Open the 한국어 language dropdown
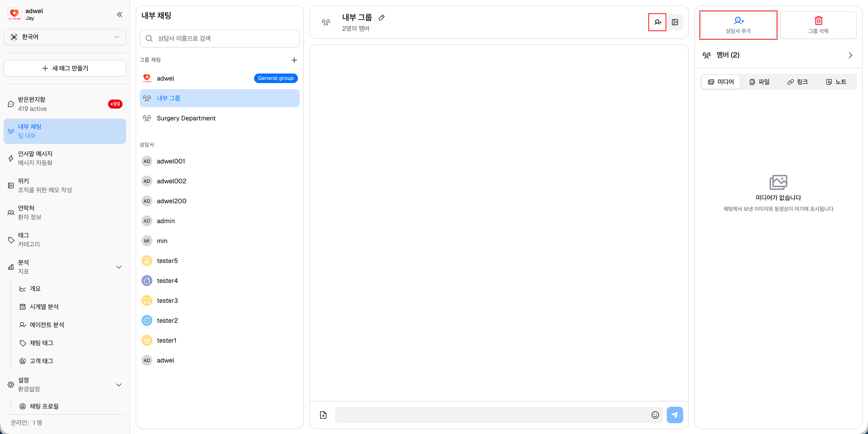This screenshot has height=434, width=868. coord(65,37)
